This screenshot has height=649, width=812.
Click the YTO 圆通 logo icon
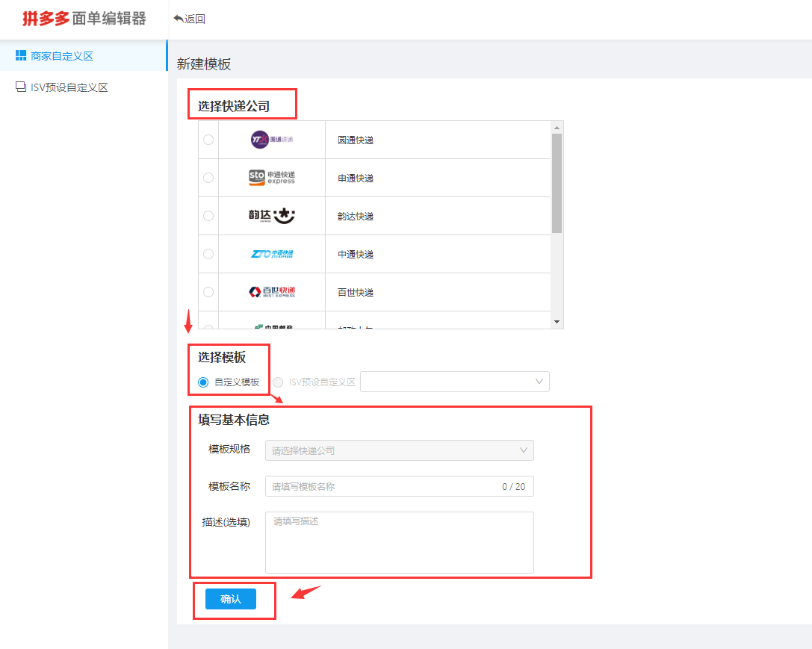(272, 140)
